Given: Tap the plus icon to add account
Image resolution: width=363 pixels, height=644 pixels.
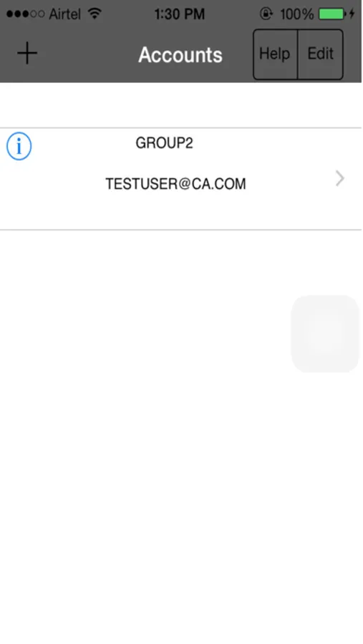Looking at the screenshot, I should pos(27,54).
